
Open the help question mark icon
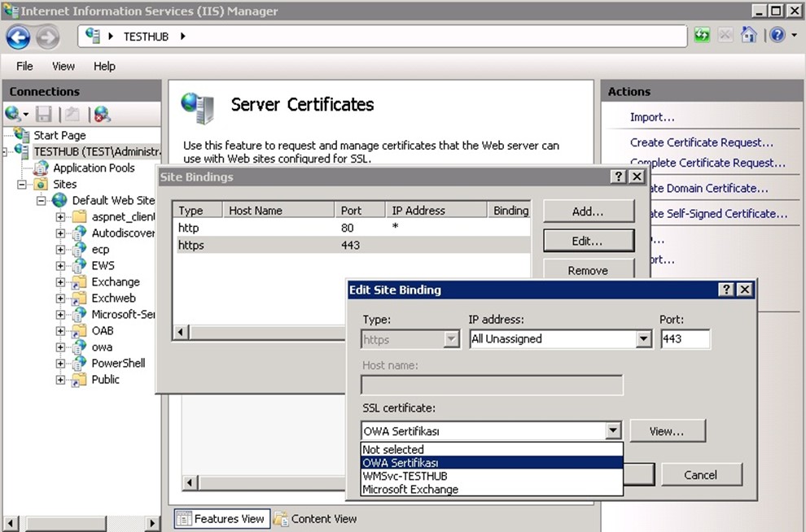[778, 36]
